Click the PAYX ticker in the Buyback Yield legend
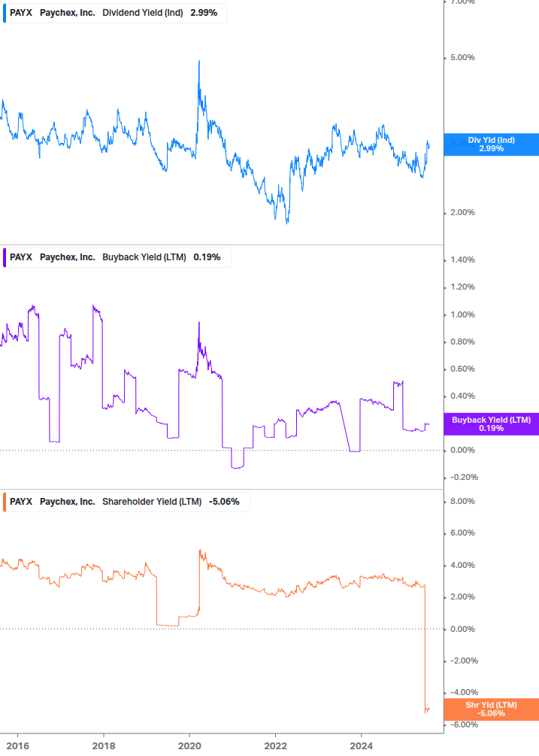539x756 pixels. coord(21,257)
